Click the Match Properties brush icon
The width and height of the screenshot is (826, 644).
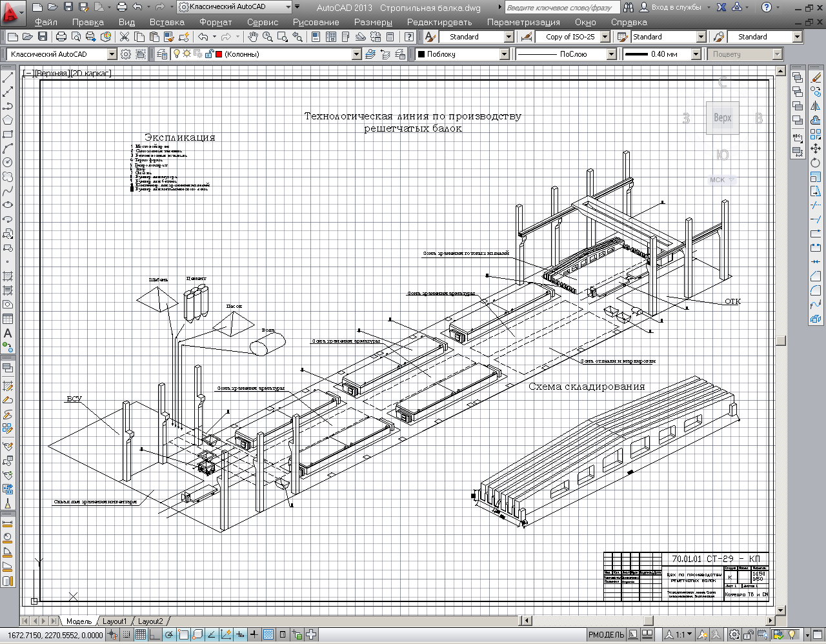coord(170,37)
